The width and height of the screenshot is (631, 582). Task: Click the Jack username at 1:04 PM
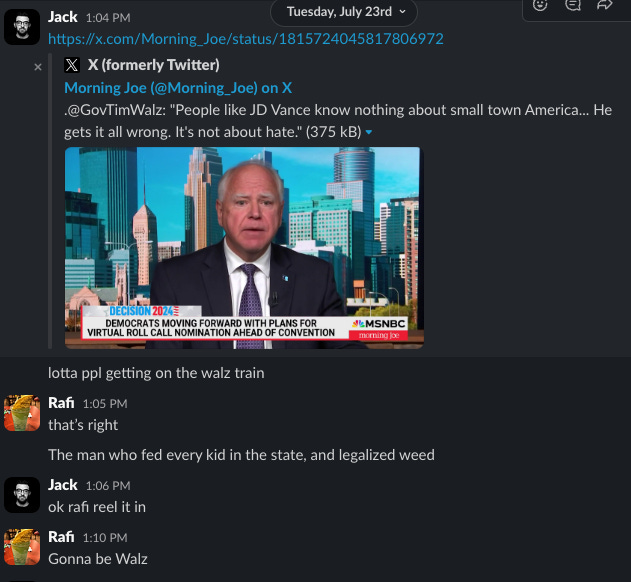pos(62,17)
